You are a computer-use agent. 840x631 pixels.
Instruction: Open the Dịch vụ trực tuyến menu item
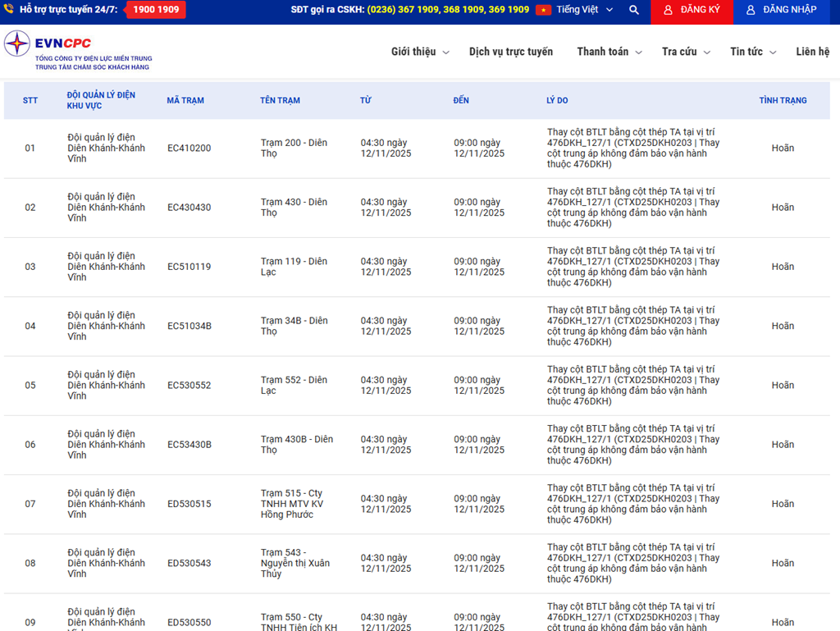point(511,52)
